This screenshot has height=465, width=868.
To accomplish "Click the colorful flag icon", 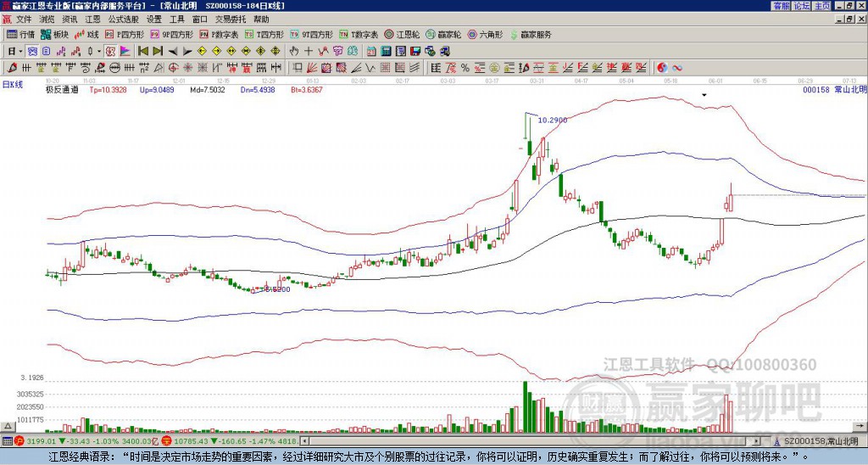I will (125, 52).
